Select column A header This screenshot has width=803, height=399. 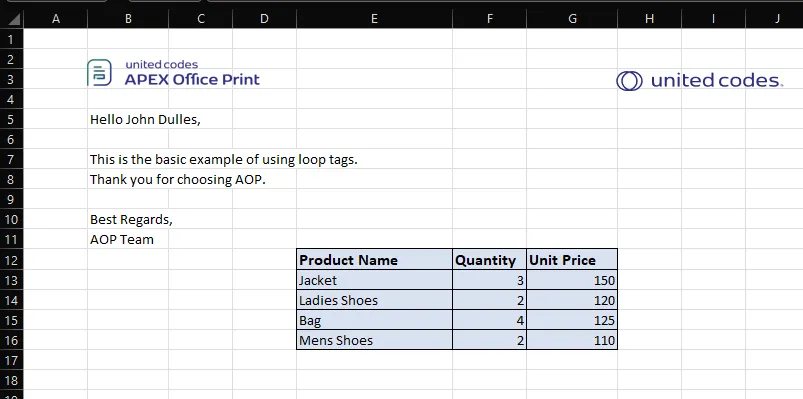click(56, 19)
